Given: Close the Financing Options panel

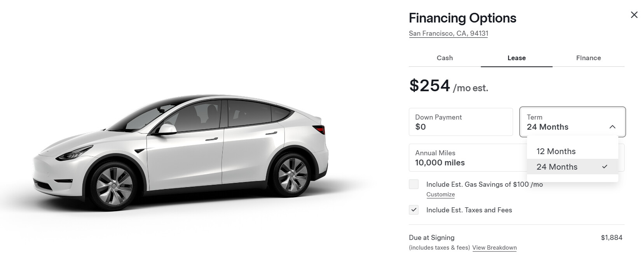Looking at the screenshot, I should point(634,15).
